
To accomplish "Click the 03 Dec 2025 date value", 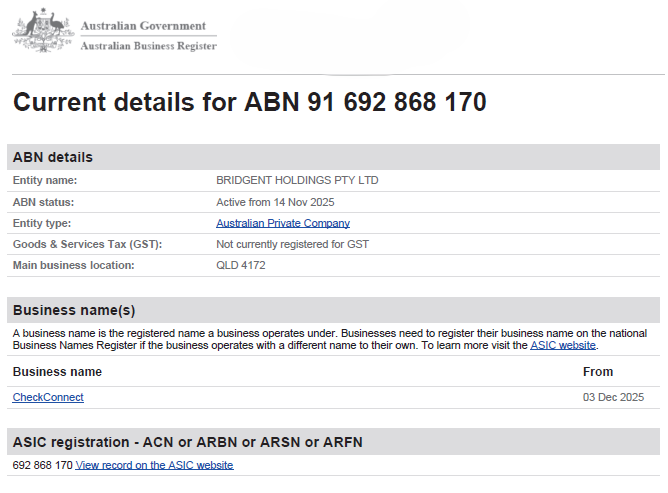I will pos(613,397).
